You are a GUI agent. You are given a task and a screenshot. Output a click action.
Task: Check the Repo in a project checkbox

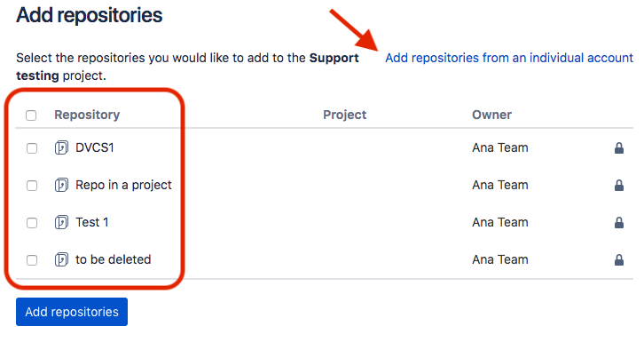(32, 186)
